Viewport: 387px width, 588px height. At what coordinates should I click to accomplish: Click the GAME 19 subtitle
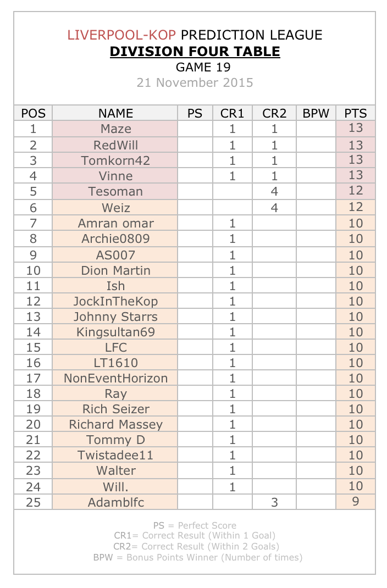pyautogui.click(x=203, y=67)
